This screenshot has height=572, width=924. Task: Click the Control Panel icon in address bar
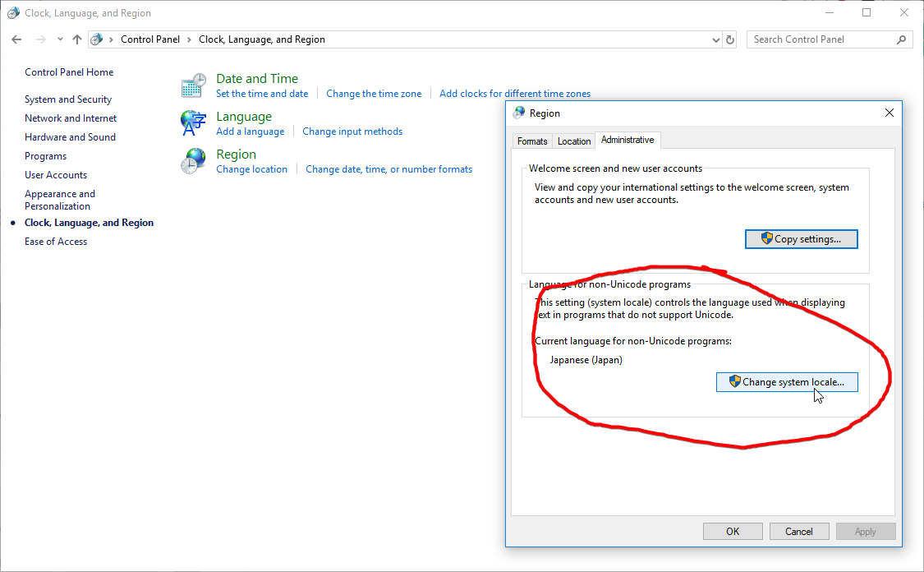(x=97, y=39)
